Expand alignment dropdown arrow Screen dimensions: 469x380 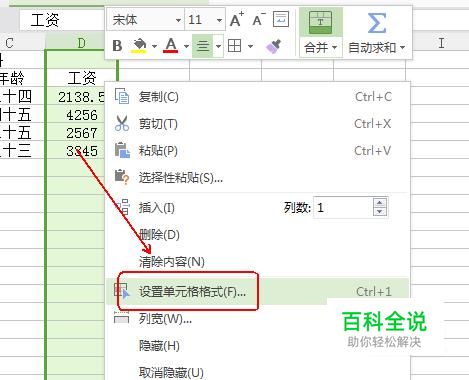pyautogui.click(x=218, y=46)
